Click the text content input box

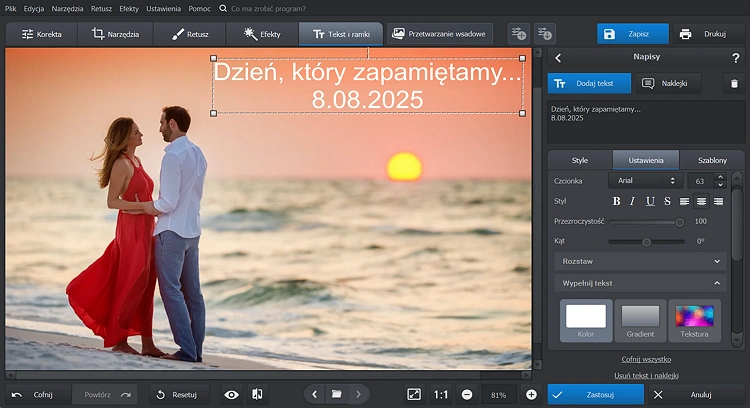tap(646, 122)
